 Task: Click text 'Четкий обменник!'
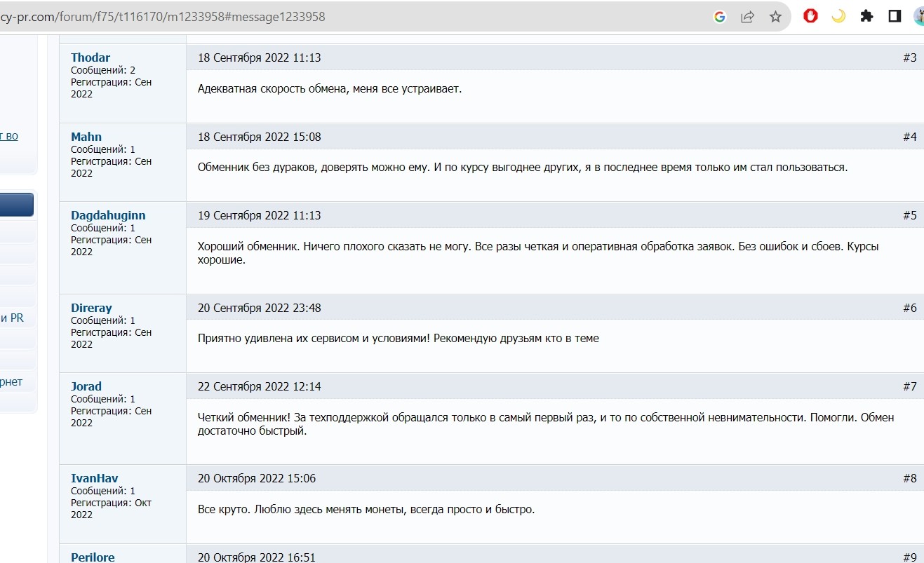pos(243,417)
